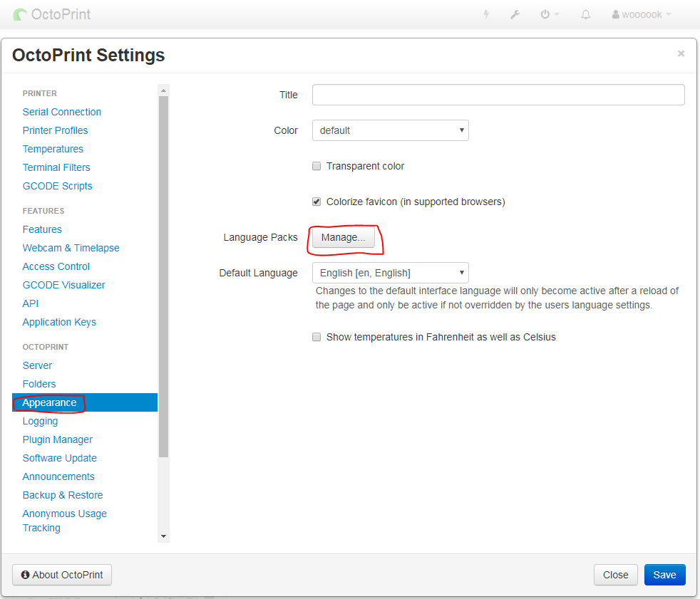The image size is (700, 599).
Task: Close settings dialog with the X icon
Action: 681,53
